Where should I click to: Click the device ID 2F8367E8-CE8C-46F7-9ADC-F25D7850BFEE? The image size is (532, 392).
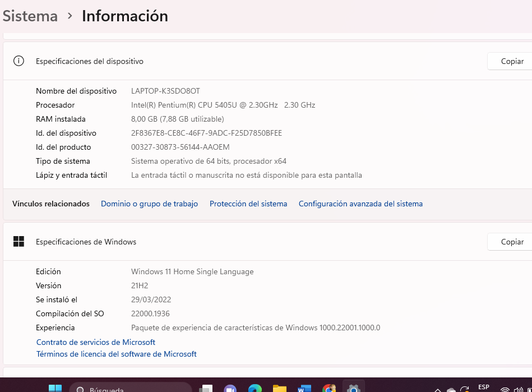(206, 133)
